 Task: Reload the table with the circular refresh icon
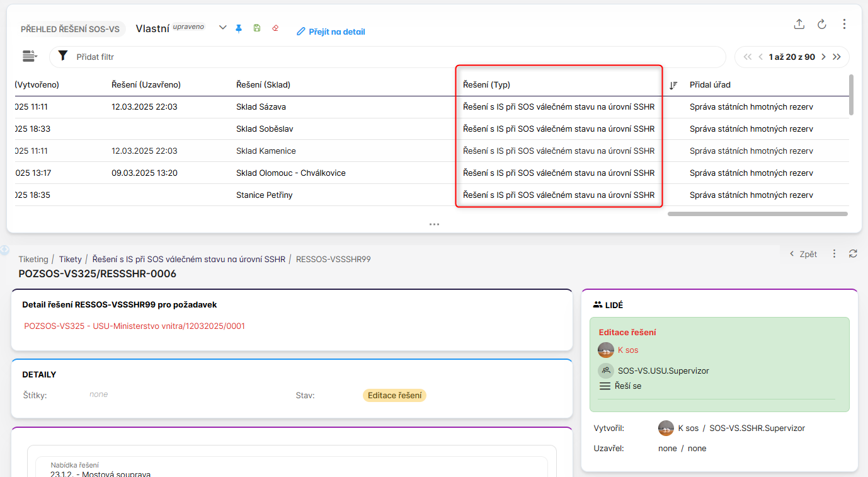[821, 25]
